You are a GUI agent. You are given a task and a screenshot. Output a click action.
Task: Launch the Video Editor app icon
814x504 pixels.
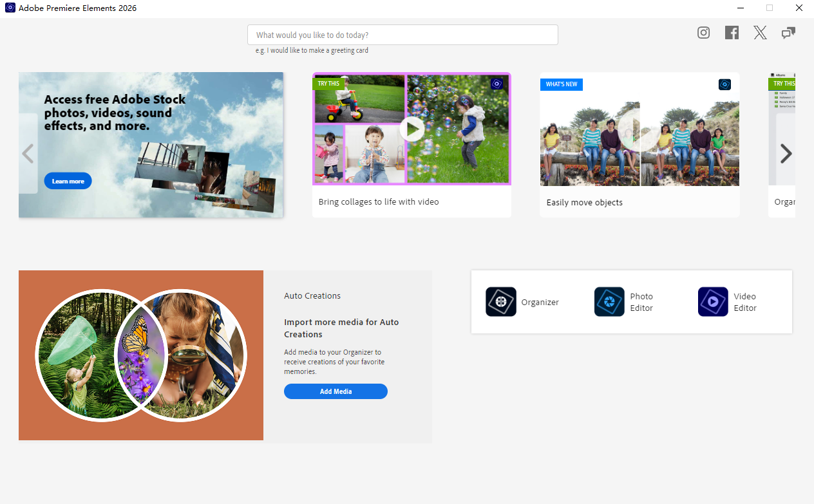click(713, 302)
